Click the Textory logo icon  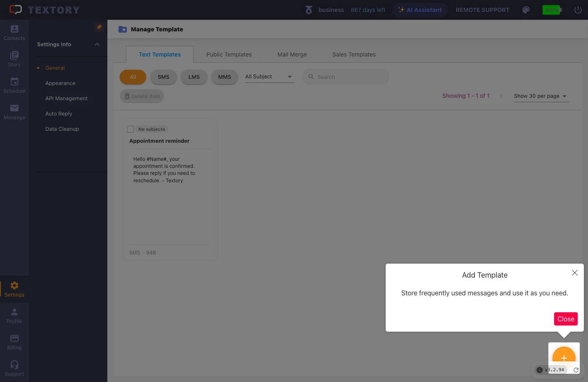pos(16,9)
